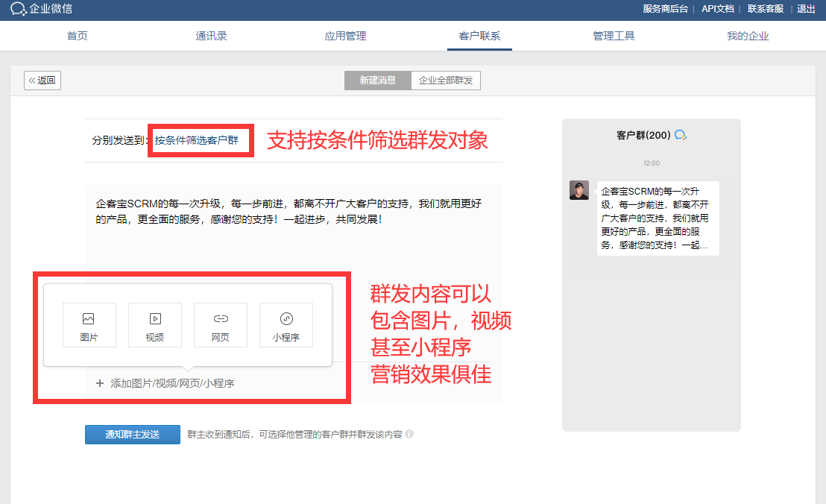This screenshot has height=504, width=826.
Task: Pick the 小程序 mini program icon
Action: [x=286, y=319]
